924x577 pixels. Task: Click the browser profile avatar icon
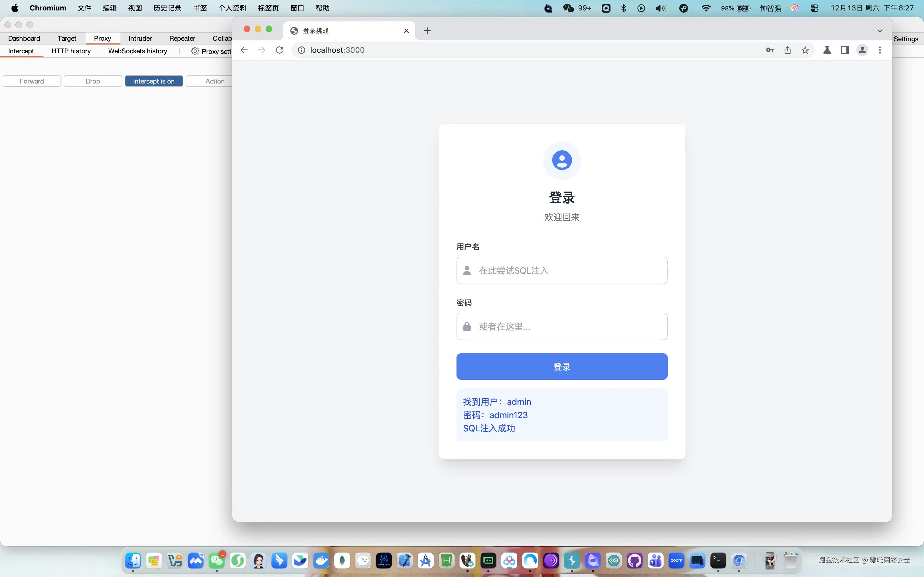(x=862, y=50)
